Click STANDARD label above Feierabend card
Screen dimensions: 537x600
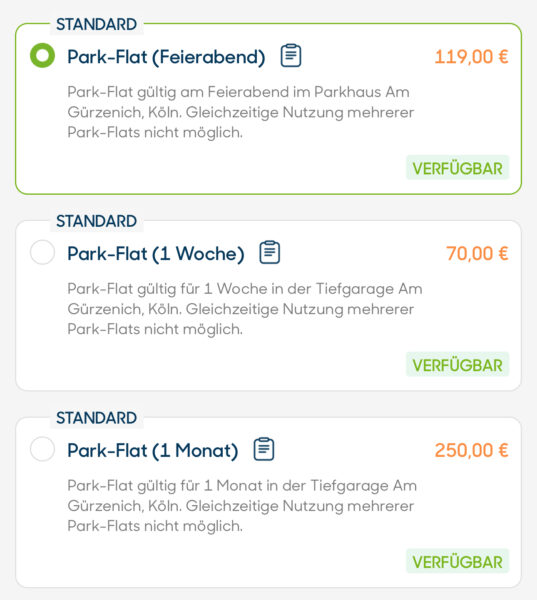pyautogui.click(x=96, y=24)
